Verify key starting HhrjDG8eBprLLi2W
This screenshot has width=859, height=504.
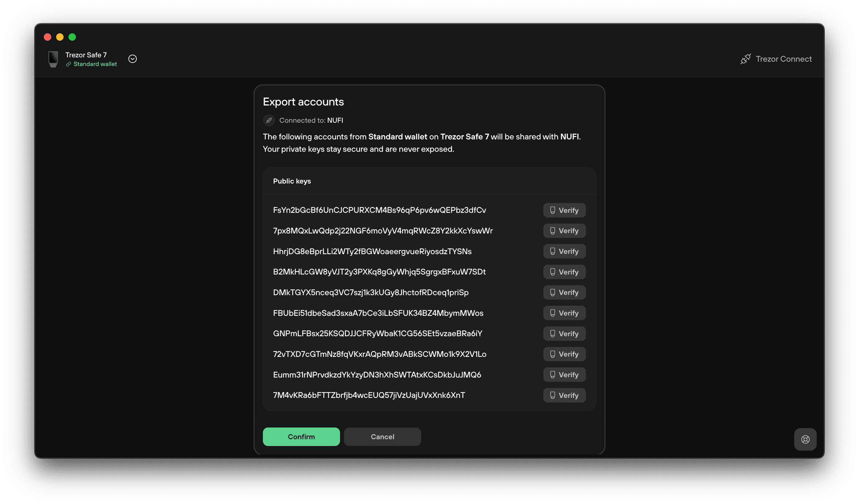pos(564,251)
